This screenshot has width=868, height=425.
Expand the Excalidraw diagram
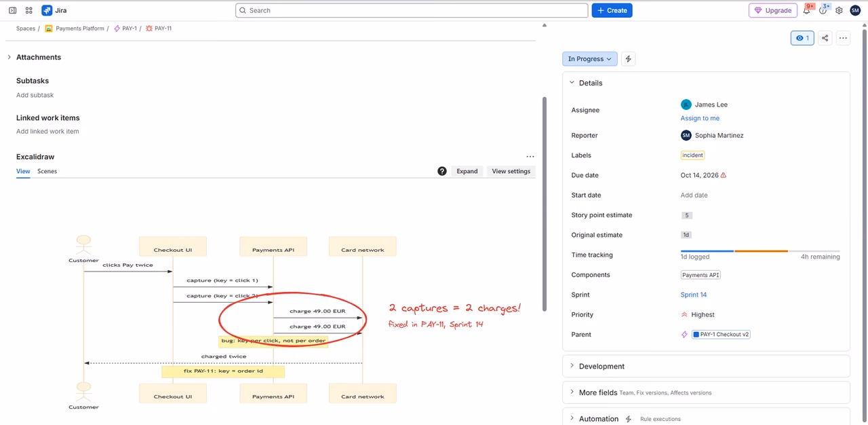click(x=467, y=171)
